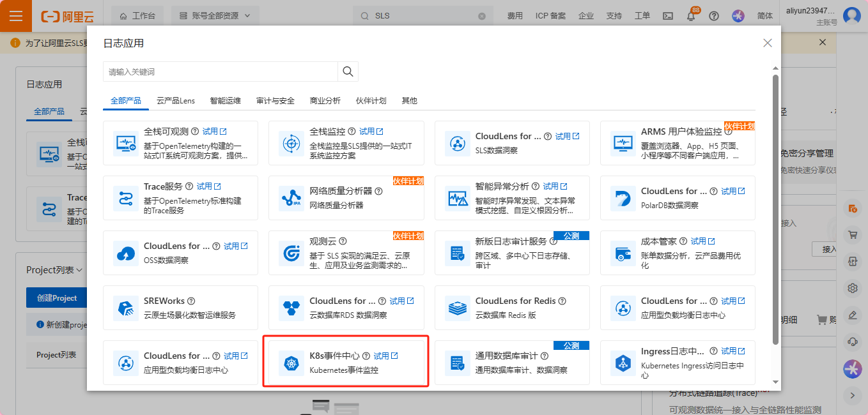Image resolution: width=868 pixels, height=415 pixels.
Task: Select the 智能运维 tab
Action: click(x=226, y=101)
